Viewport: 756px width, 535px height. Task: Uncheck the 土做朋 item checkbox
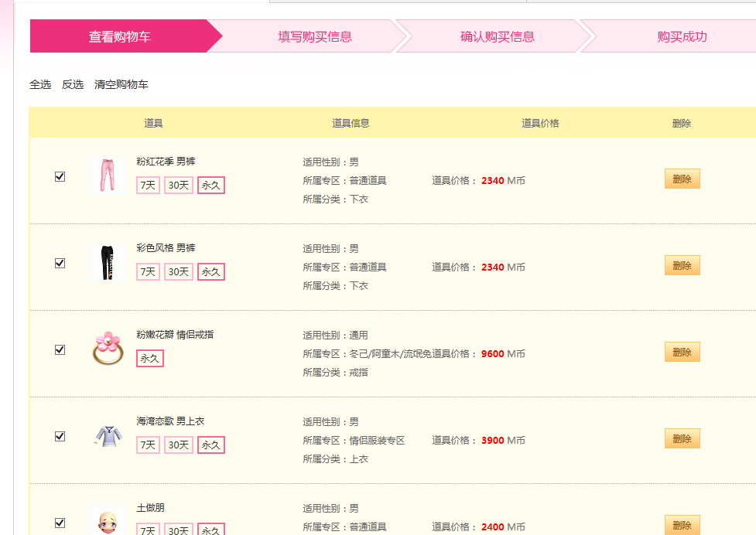60,523
